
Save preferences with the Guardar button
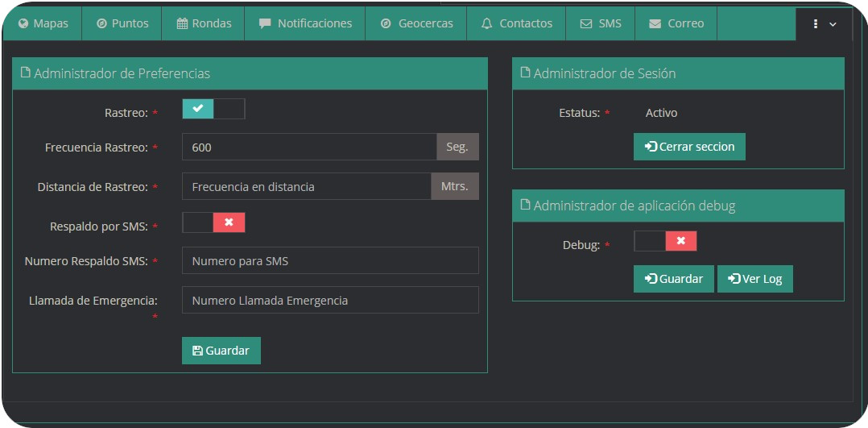(x=221, y=351)
